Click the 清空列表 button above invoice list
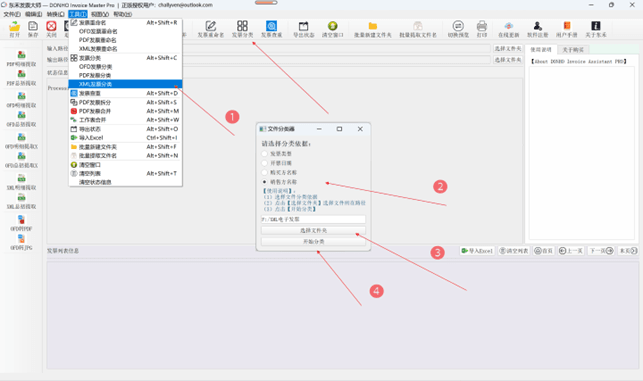This screenshot has width=643, height=381. click(513, 251)
